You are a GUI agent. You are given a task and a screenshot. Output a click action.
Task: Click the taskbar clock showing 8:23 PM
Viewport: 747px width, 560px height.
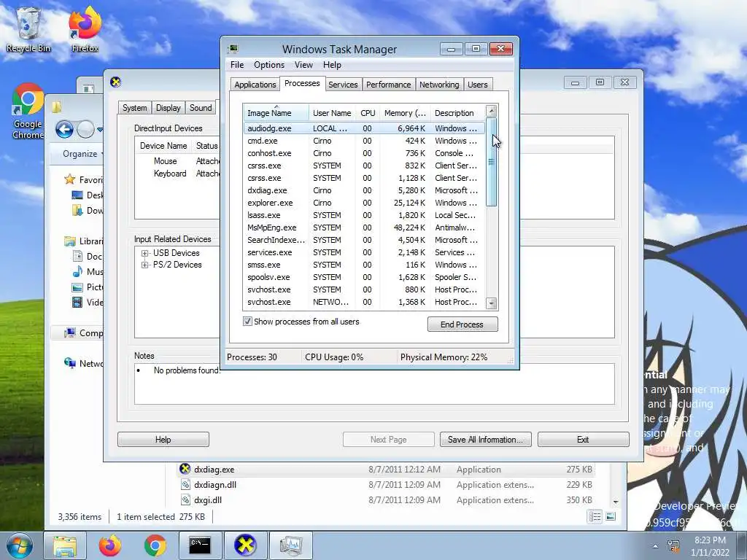[710, 546]
